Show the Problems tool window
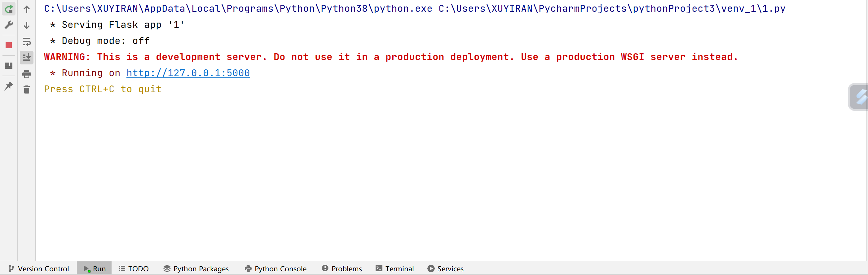 click(342, 268)
